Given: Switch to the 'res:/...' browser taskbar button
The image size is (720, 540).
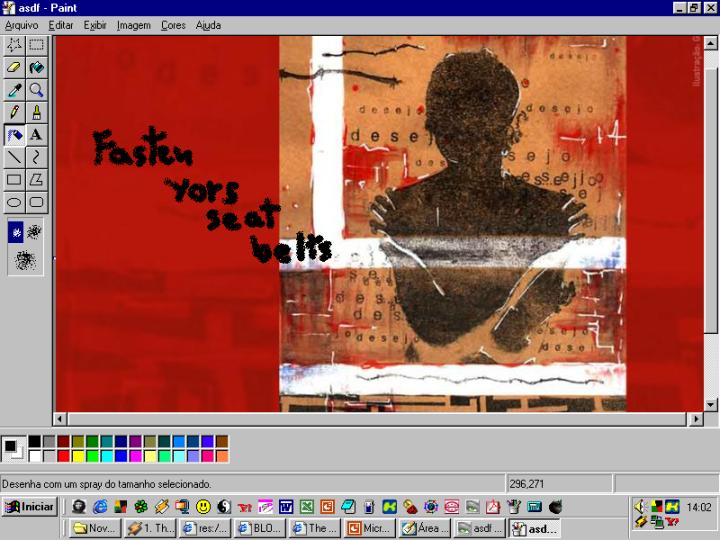Looking at the screenshot, I should click(205, 529).
